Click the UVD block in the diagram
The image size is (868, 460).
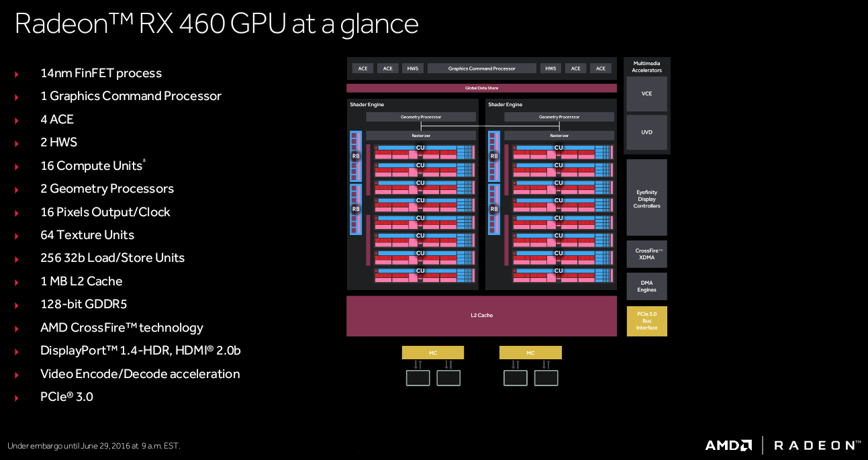pyautogui.click(x=646, y=132)
